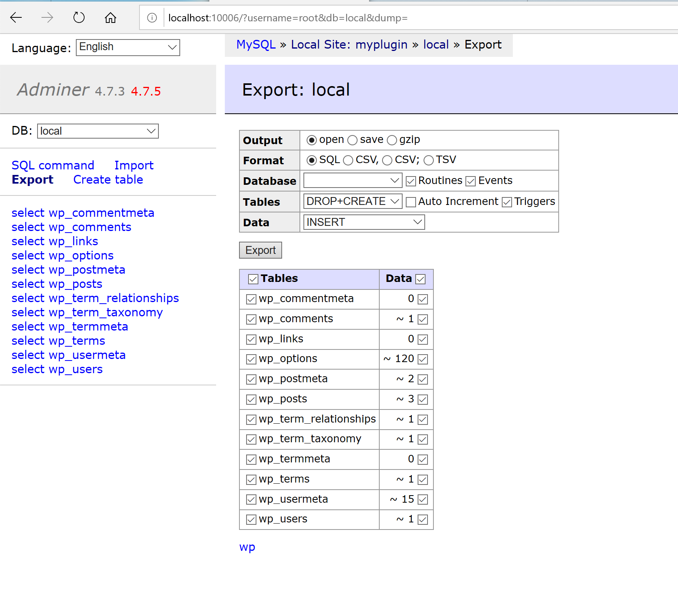Select the TSV format radio button
678x616 pixels.
[429, 160]
